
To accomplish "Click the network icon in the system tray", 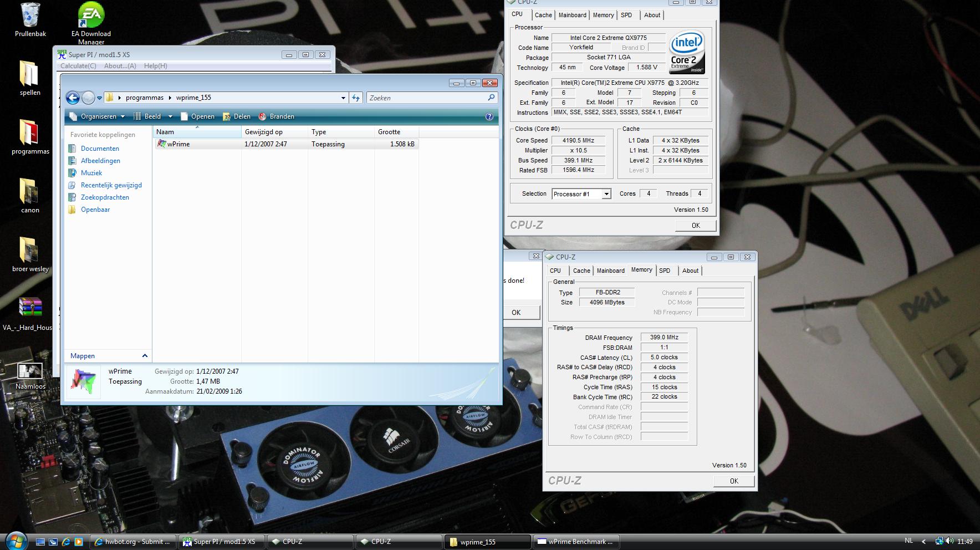I will point(939,541).
